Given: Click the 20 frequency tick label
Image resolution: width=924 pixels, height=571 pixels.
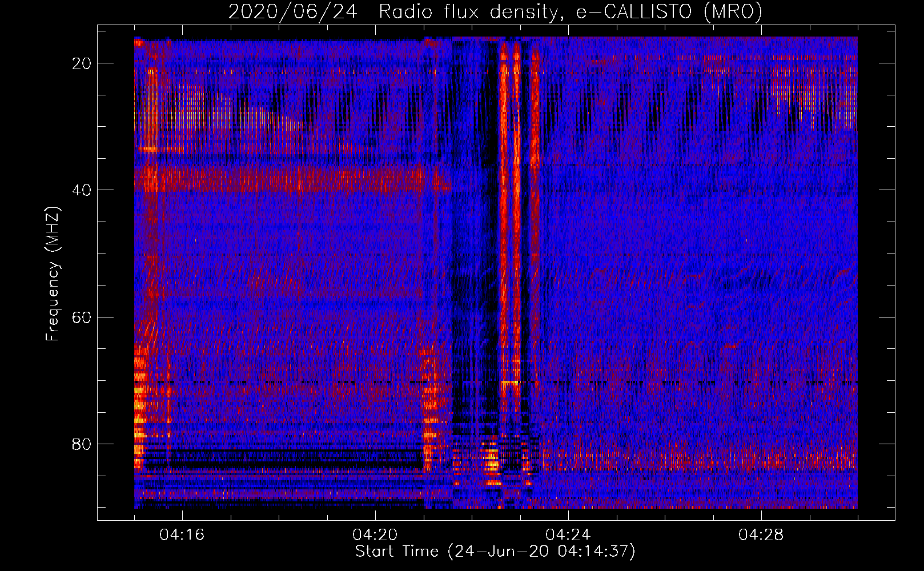Looking at the screenshot, I should [82, 63].
